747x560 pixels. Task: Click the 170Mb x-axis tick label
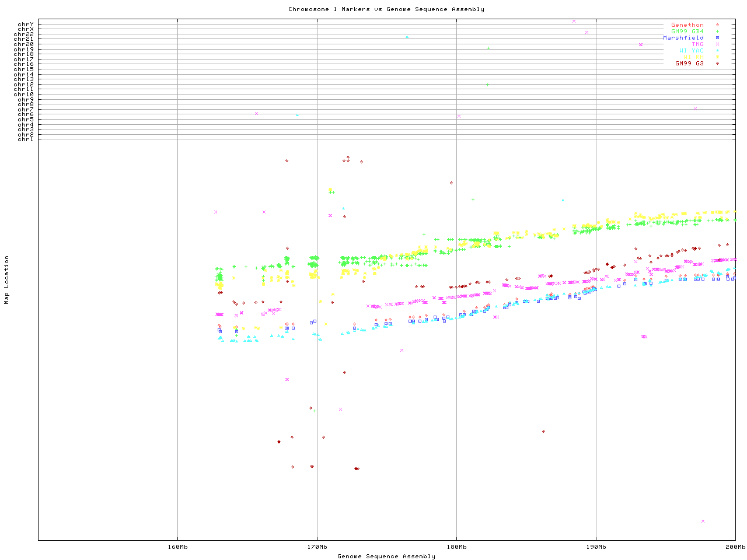click(317, 547)
